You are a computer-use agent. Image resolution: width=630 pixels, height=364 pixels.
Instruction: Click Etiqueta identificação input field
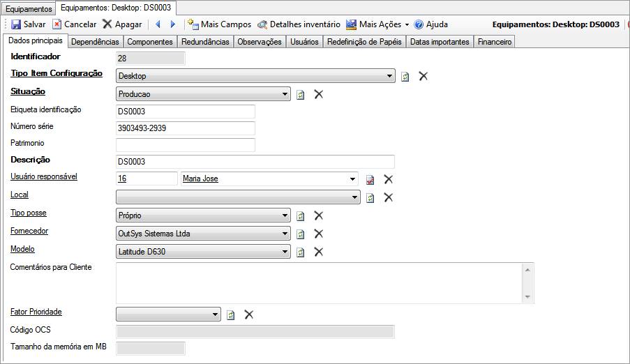(185, 112)
